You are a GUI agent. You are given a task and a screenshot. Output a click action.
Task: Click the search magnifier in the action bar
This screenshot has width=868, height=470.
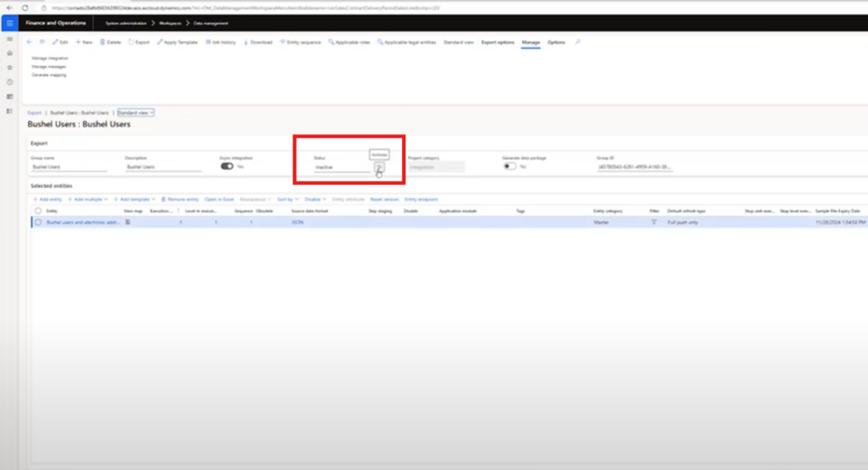(578, 42)
